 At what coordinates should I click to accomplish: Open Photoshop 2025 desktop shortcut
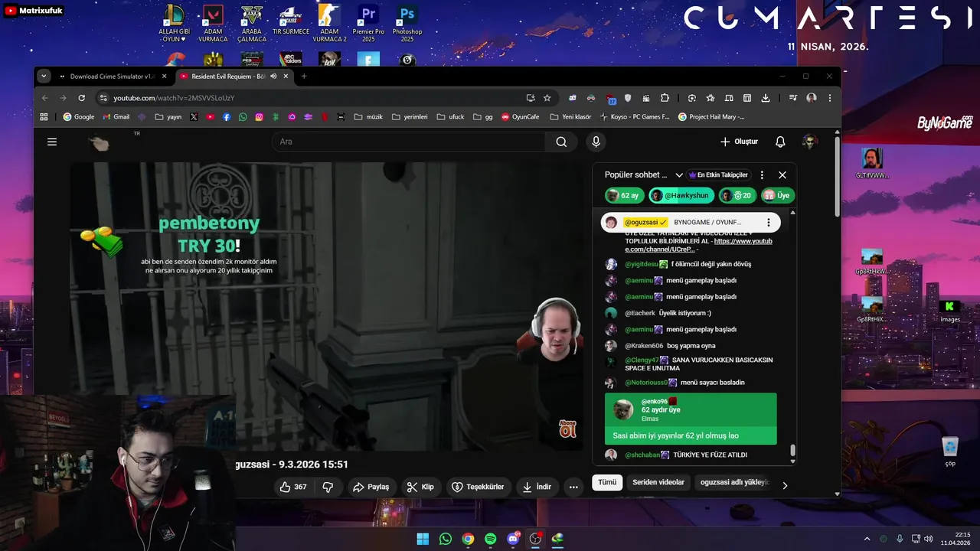click(x=407, y=24)
